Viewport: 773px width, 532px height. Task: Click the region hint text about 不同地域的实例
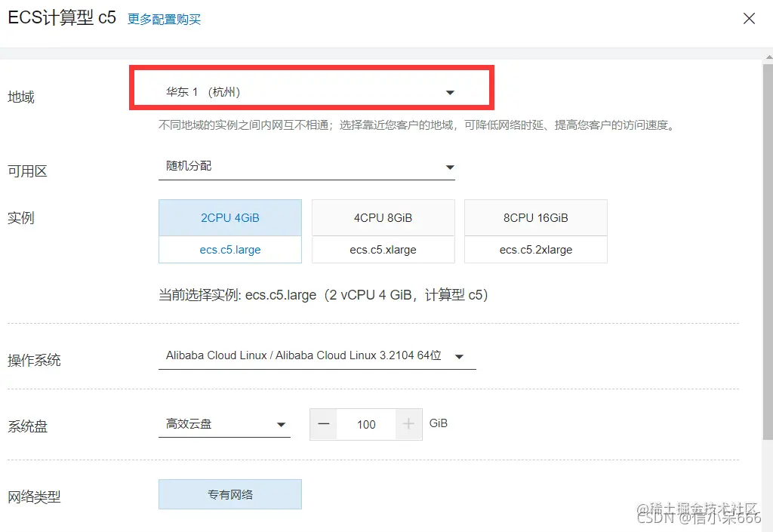tap(417, 125)
